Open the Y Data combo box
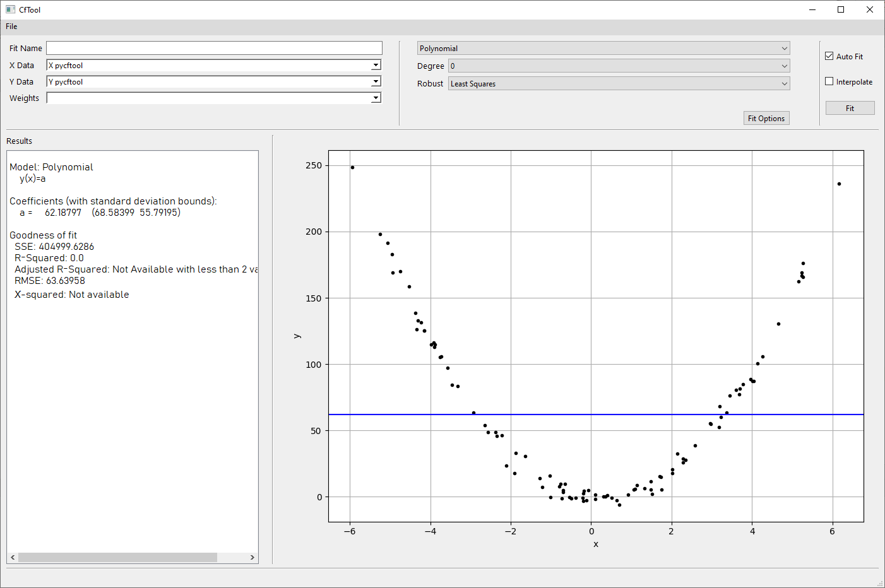885x588 pixels. pos(213,81)
